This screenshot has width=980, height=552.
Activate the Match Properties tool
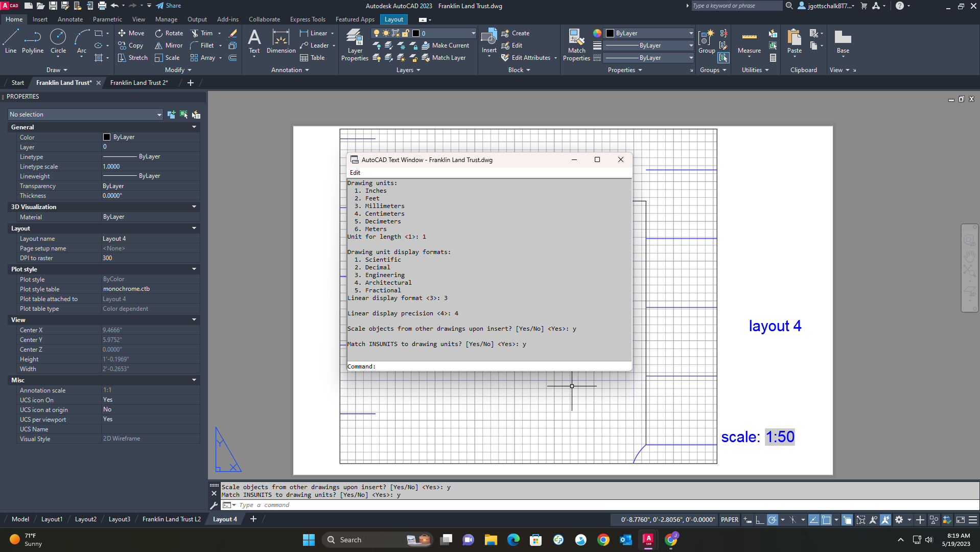point(576,44)
